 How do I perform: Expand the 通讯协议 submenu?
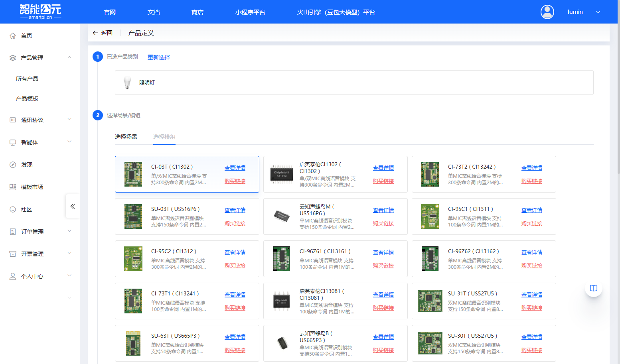click(x=69, y=120)
